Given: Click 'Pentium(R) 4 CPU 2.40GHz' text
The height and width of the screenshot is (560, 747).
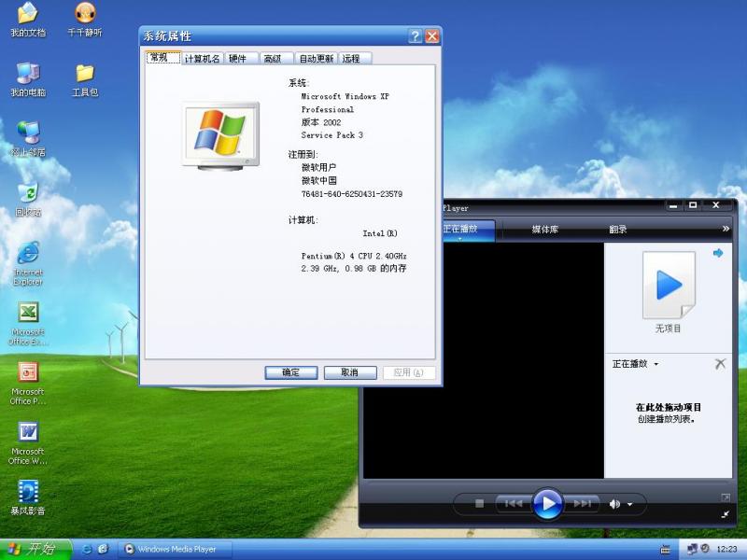Looking at the screenshot, I should click(x=354, y=256).
